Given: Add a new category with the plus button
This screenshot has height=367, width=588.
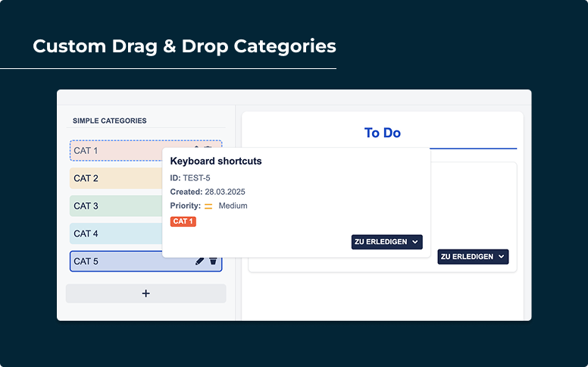Looking at the screenshot, I should (x=146, y=293).
